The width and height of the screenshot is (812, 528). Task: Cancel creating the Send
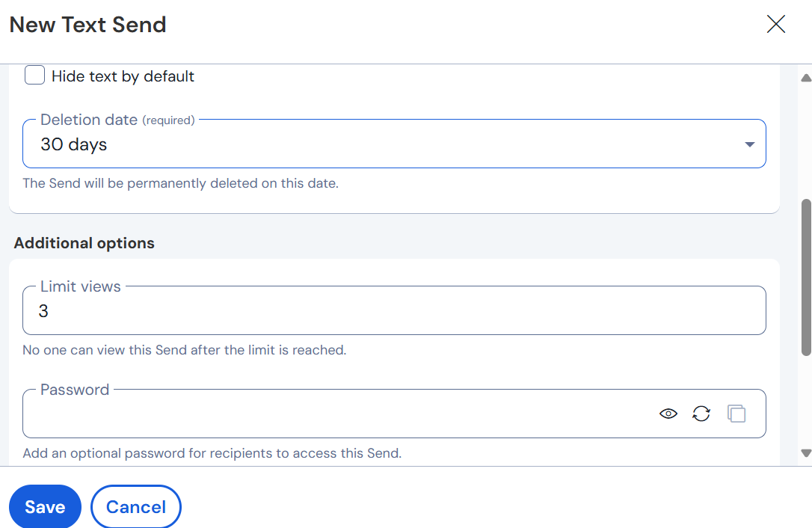coord(135,506)
